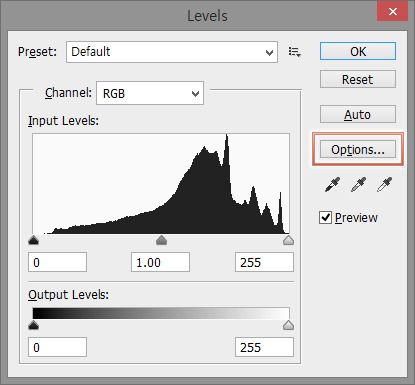Close the Levels dialog
Image resolution: width=415 pixels, height=385 pixels.
pyautogui.click(x=393, y=12)
